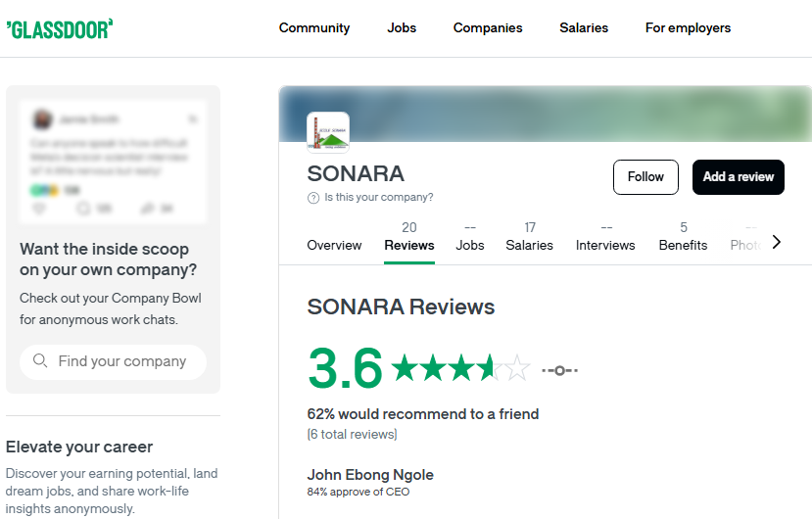Open the SONARA company logo thumbnail
This screenshot has width=812, height=519.
(328, 132)
